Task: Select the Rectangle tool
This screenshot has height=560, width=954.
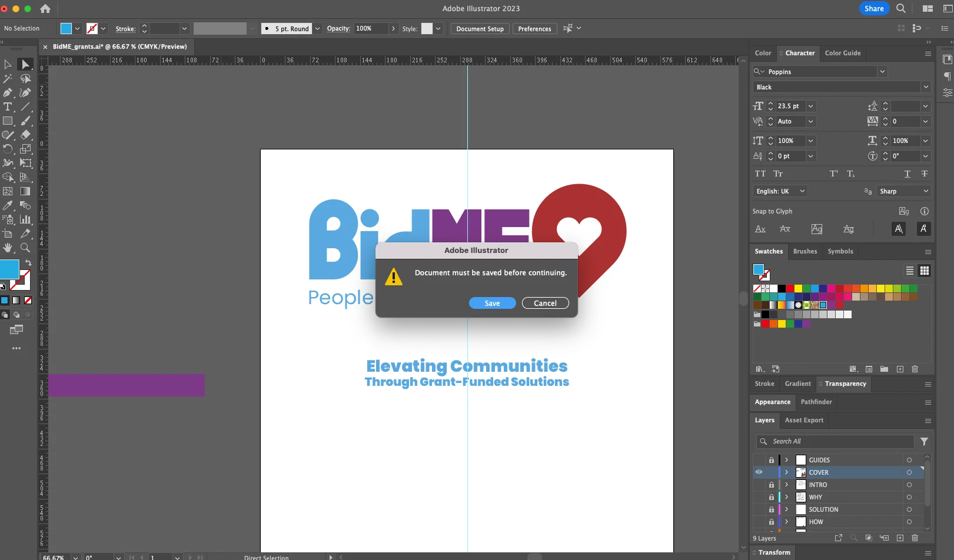Action: click(x=8, y=121)
